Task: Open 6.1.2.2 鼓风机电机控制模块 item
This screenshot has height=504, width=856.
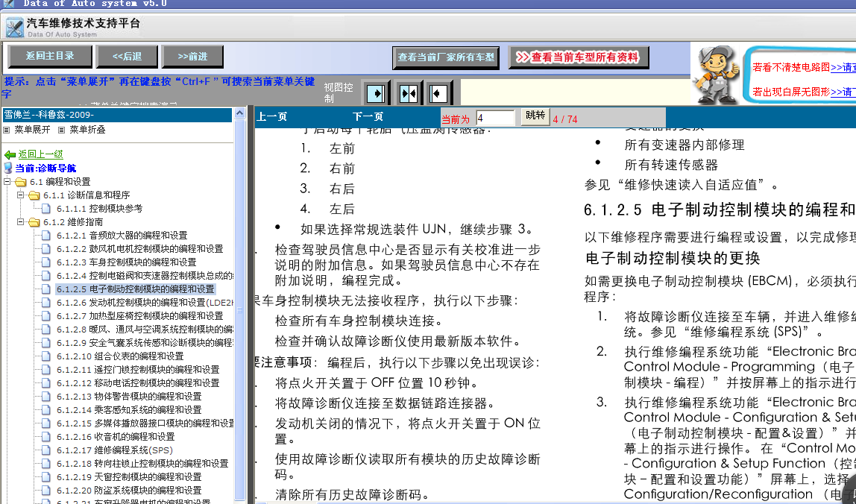Action: pyautogui.click(x=139, y=248)
